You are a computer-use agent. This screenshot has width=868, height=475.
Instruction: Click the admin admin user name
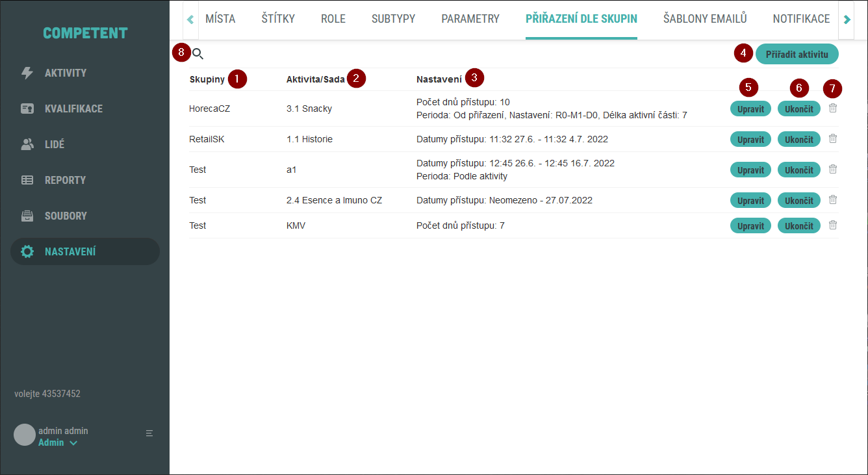click(63, 431)
